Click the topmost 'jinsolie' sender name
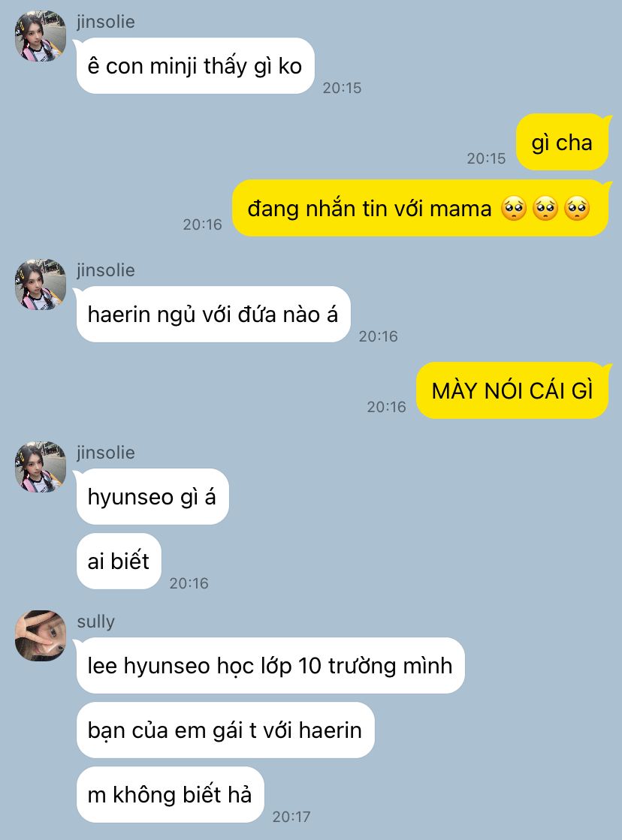Viewport: 622px width, 840px height. click(106, 22)
